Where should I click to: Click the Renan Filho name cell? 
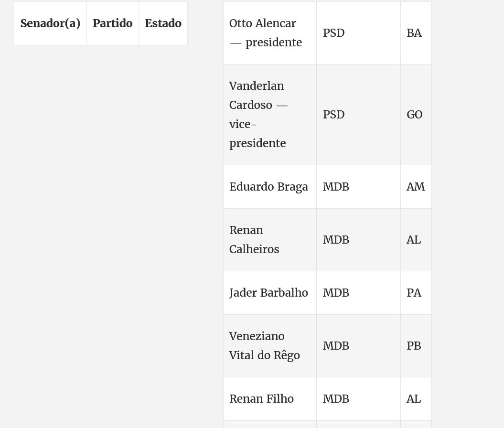coord(270,399)
